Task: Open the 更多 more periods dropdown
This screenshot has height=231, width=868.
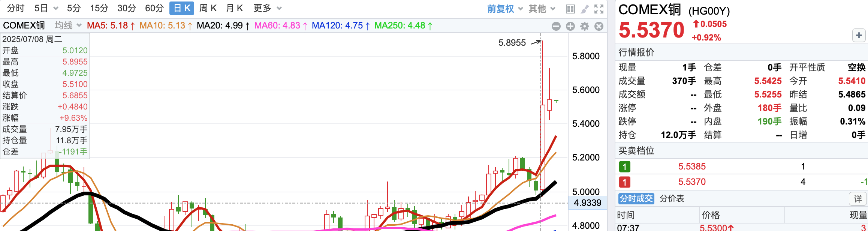Action: point(267,8)
